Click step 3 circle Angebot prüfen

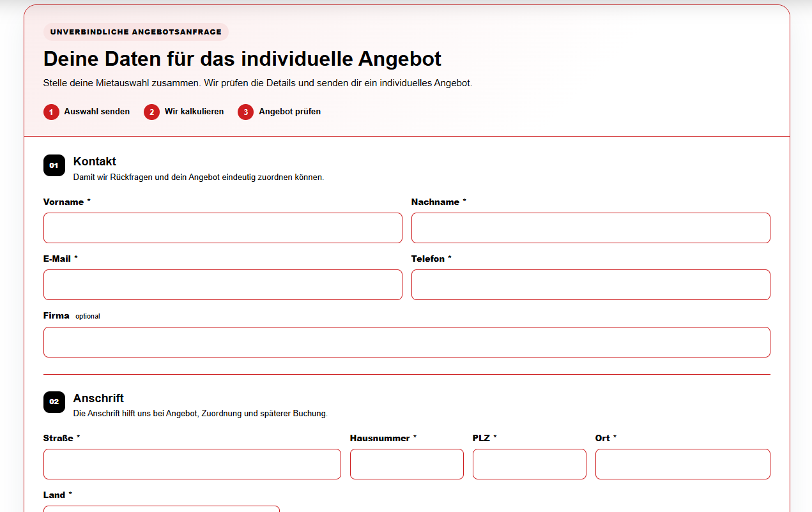[245, 112]
